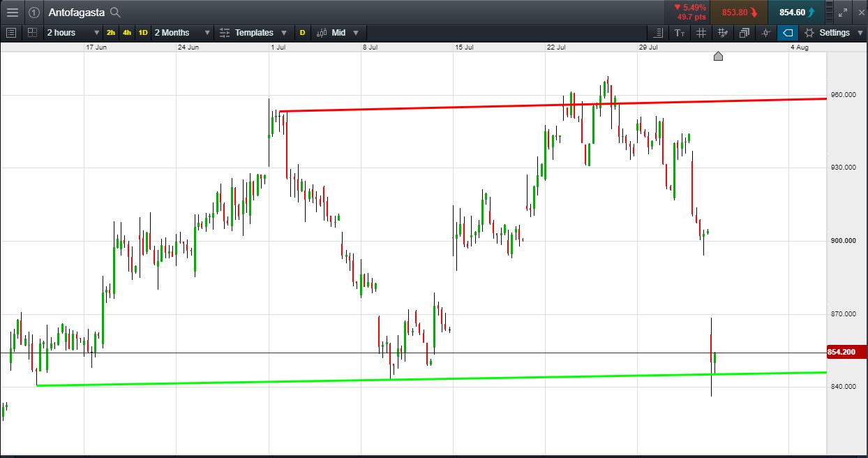868x458 pixels.
Task: Click the striped drag handle beside buy price
Action: click(828, 12)
